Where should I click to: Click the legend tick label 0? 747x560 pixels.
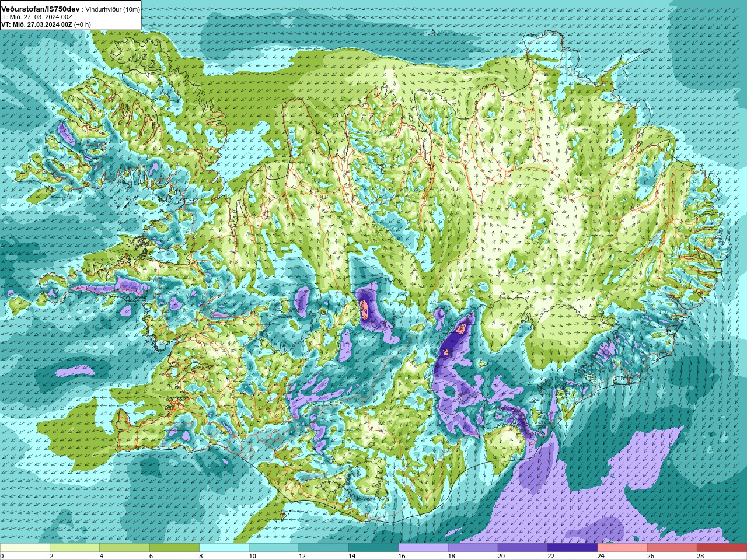tap(2, 556)
